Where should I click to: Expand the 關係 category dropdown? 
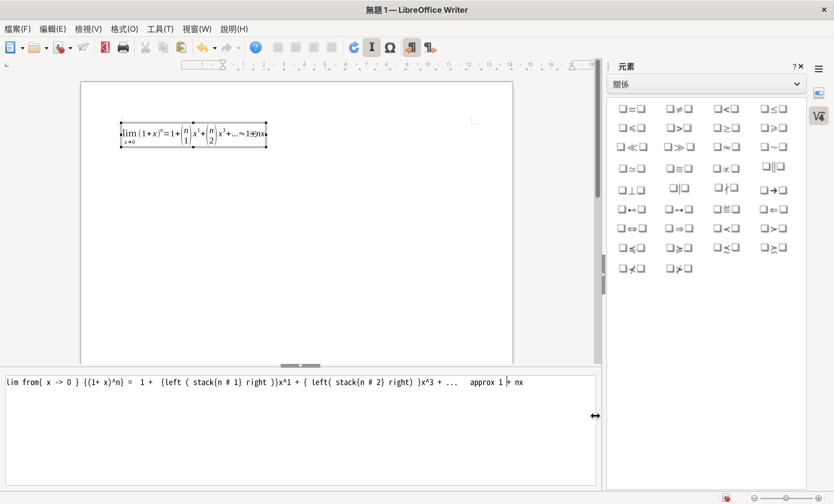point(706,84)
